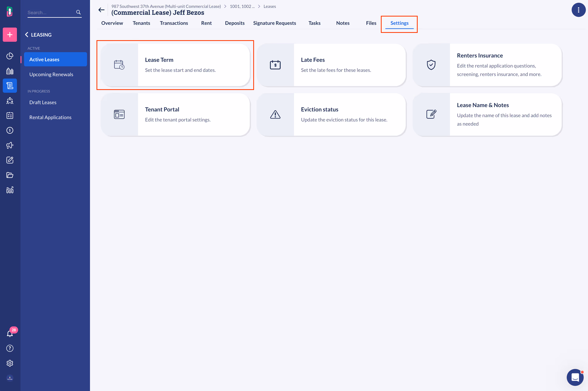Click the DoorLoop logo icon
The width and height of the screenshot is (588, 391).
10,11
